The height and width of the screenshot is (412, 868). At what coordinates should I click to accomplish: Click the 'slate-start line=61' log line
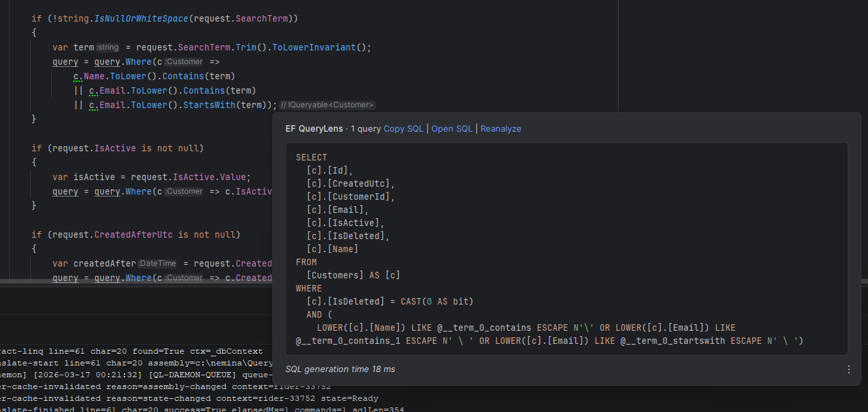tap(137, 364)
